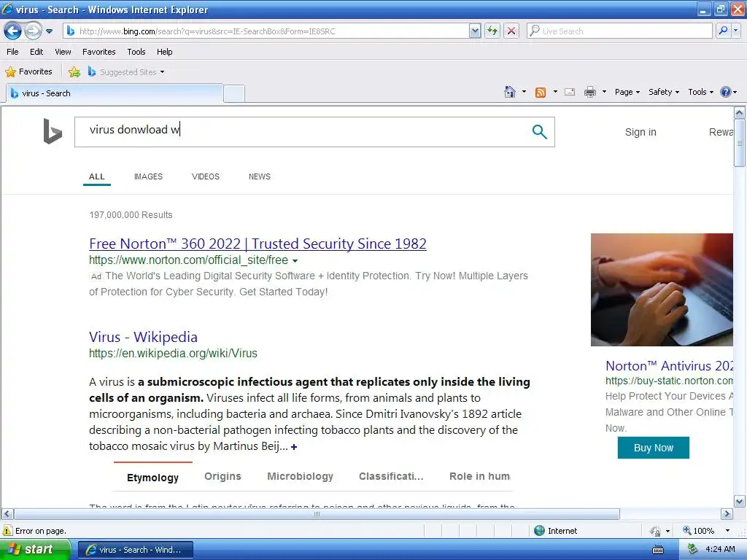This screenshot has width=747, height=560.
Task: Click the Print icon
Action: (x=589, y=92)
